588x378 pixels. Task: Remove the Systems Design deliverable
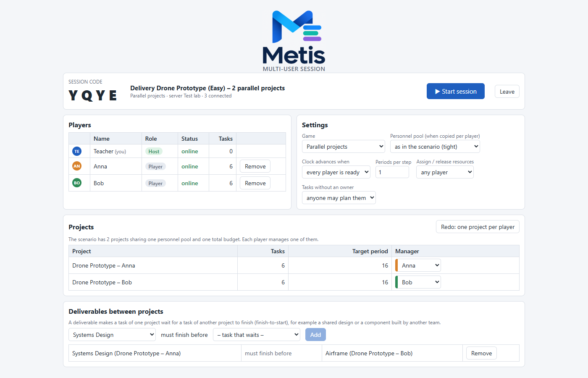pyautogui.click(x=481, y=353)
